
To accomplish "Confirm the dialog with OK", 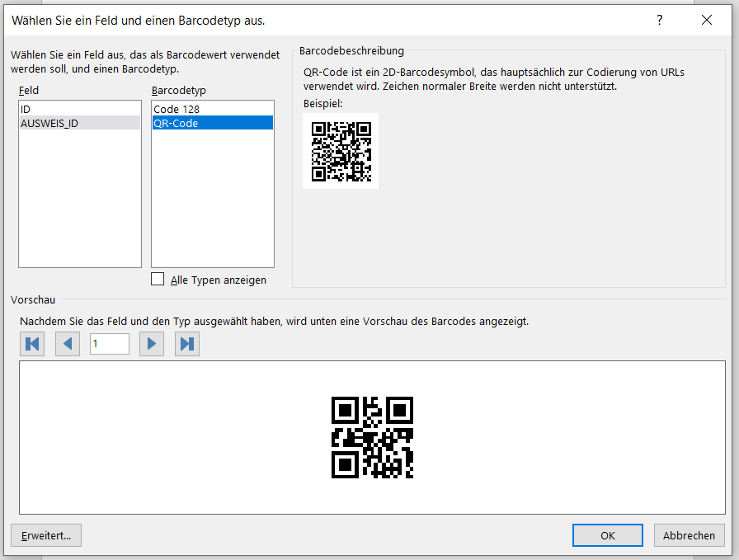I will pos(608,535).
